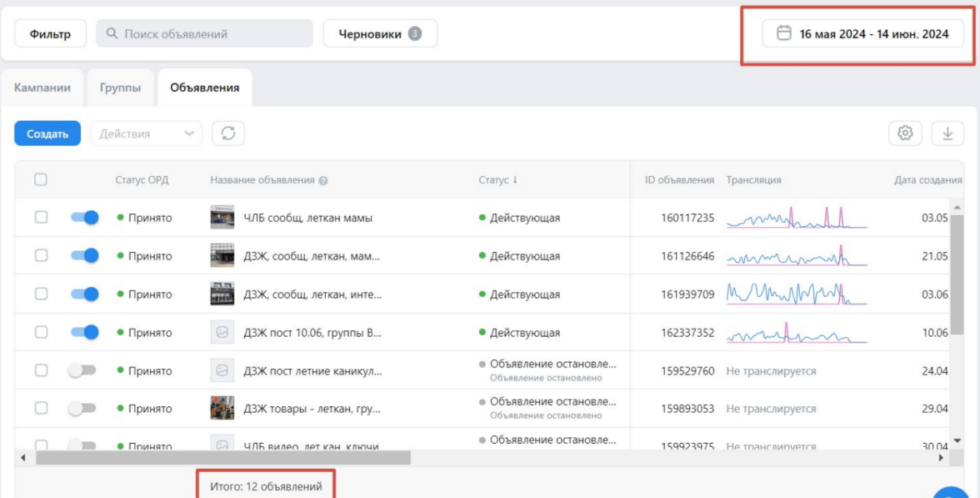980x498 pixels.
Task: Check the select-all checkbox in table header
Action: [41, 179]
